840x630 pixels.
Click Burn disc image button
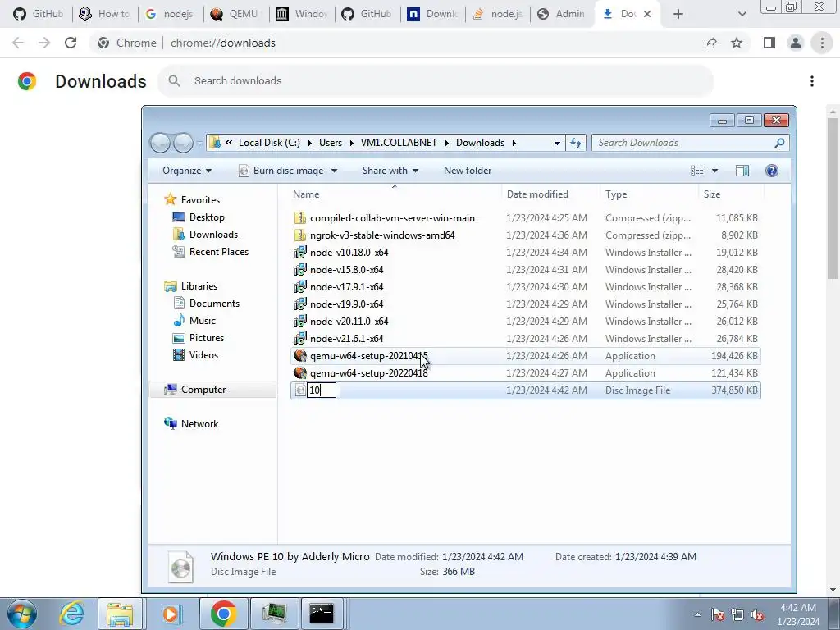(281, 171)
